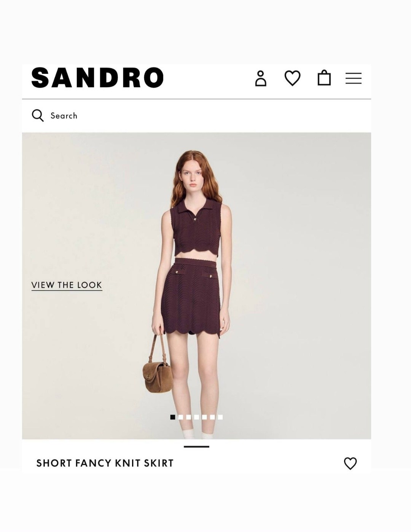Open the wishlist heart in header
This screenshot has width=411, height=532.
point(293,78)
